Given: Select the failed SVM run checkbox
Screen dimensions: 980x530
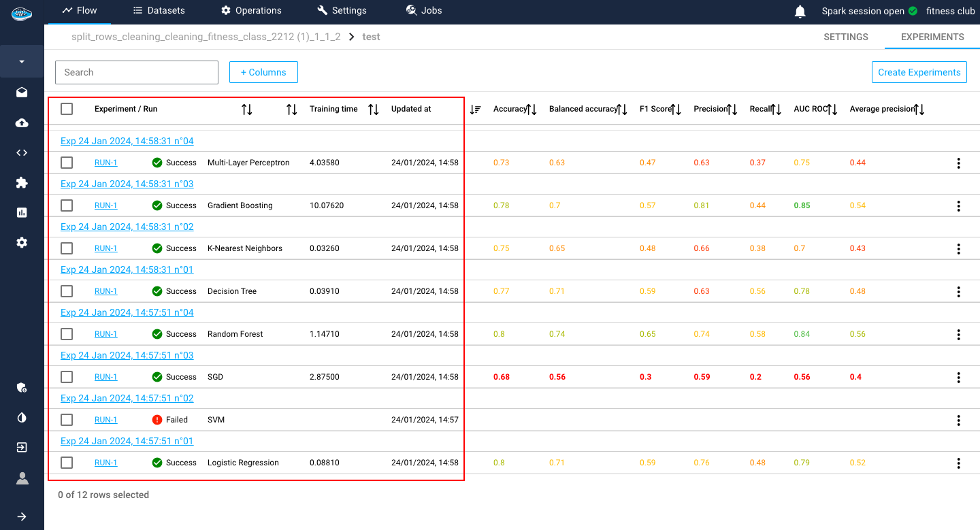Looking at the screenshot, I should click(67, 420).
